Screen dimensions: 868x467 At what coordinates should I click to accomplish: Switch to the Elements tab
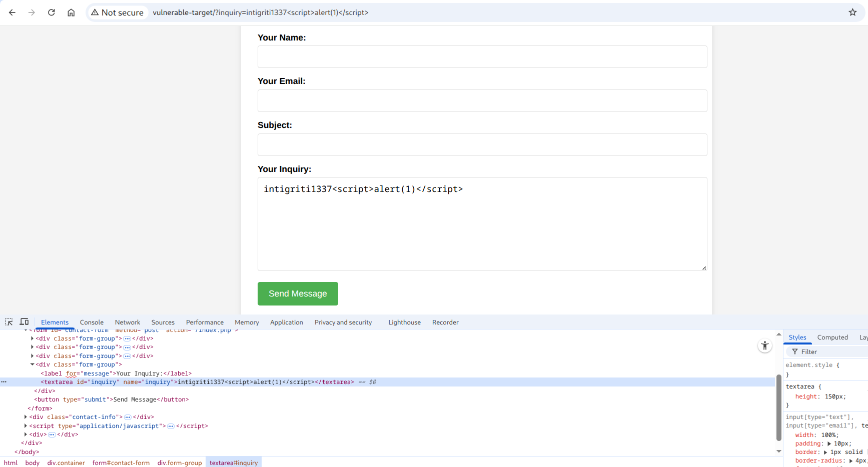tap(55, 322)
